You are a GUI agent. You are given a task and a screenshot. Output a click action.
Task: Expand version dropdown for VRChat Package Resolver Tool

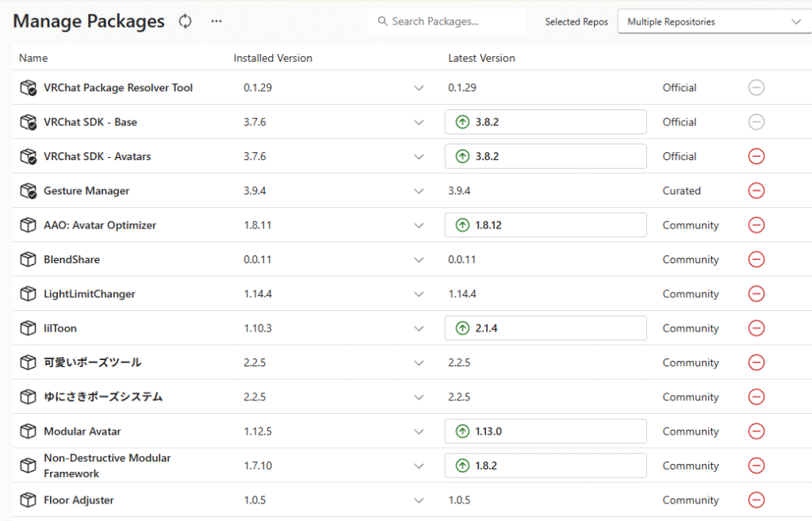[x=419, y=88]
